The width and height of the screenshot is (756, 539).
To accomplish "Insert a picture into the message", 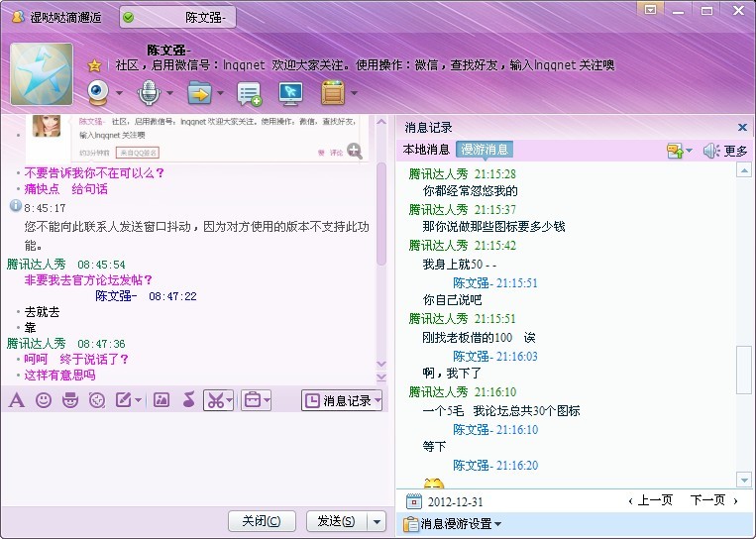I will (x=162, y=400).
